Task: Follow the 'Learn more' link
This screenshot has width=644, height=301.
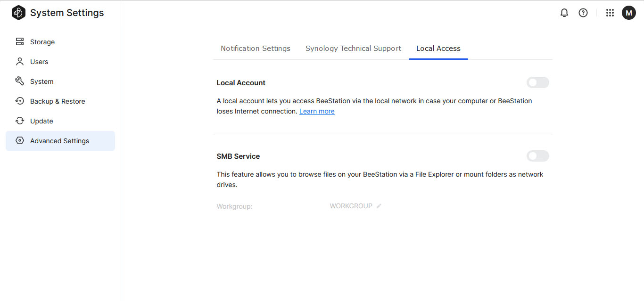Action: click(317, 111)
